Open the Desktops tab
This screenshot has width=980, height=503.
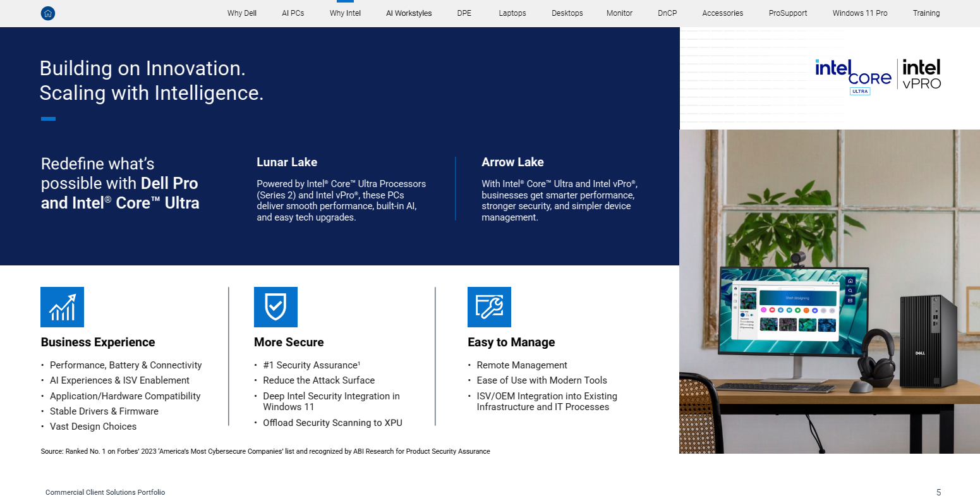(567, 13)
